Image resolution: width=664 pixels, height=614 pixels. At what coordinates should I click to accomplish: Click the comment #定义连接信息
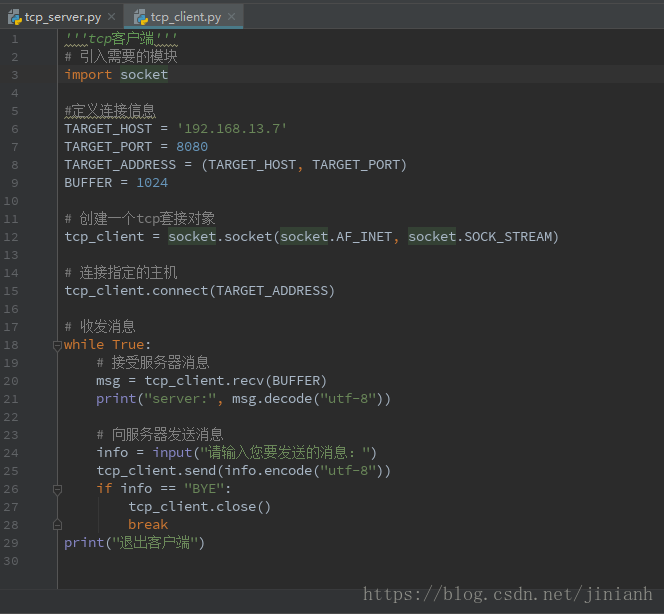(110, 111)
